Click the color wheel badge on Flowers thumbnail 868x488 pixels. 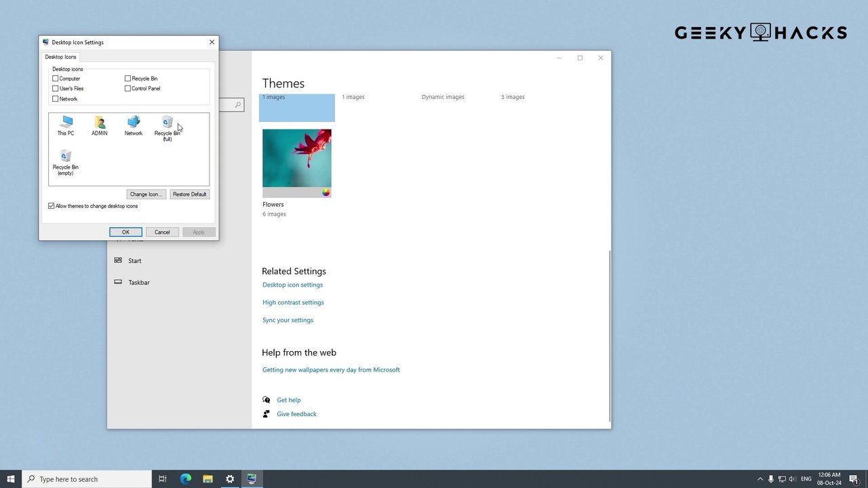326,192
